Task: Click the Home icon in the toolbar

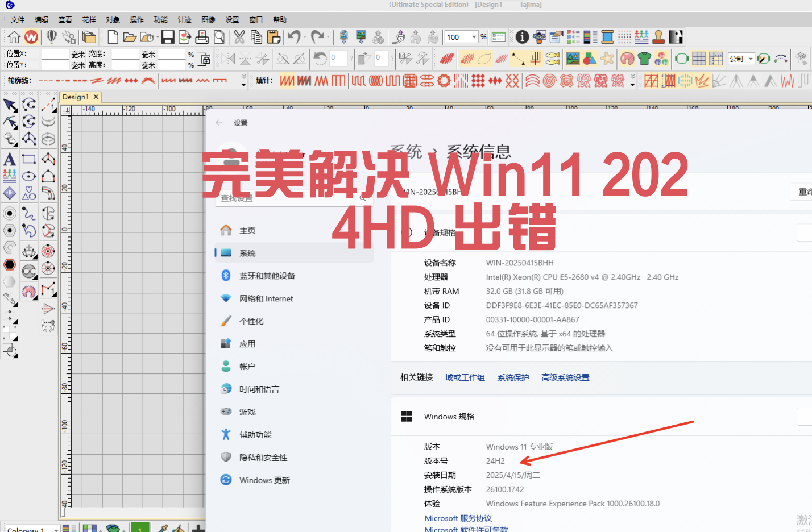Action: click(14, 38)
